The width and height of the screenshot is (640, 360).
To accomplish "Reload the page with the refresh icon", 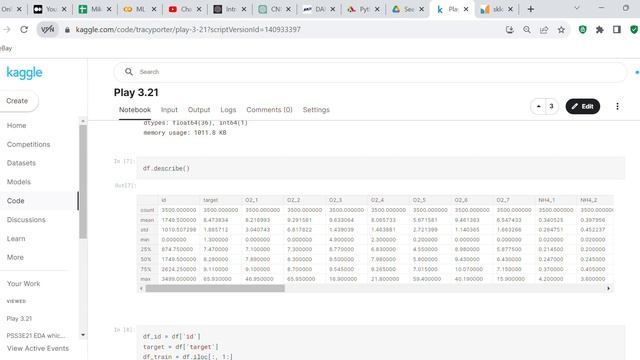I will [x=24, y=29].
